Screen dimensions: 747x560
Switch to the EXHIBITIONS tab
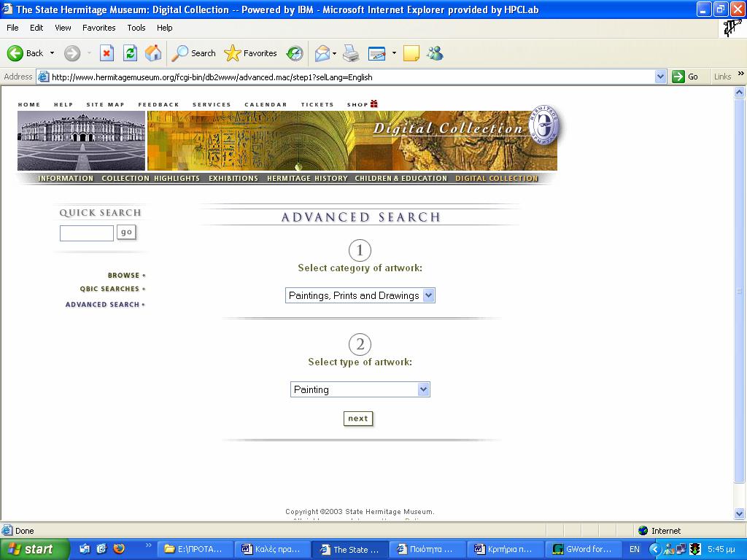(x=233, y=178)
